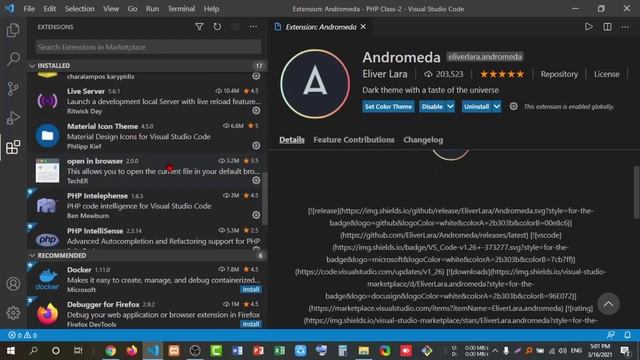Click the Disable button
Image resolution: width=640 pixels, height=360 pixels.
click(432, 107)
